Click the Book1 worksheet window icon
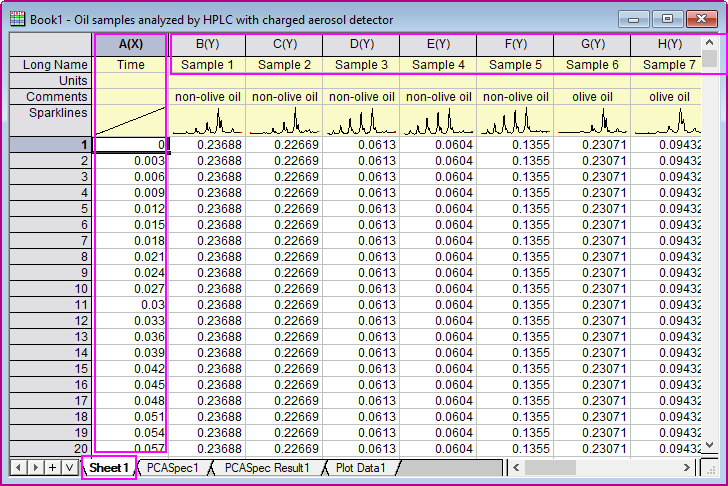This screenshot has height=486, width=728. pyautogui.click(x=17, y=19)
